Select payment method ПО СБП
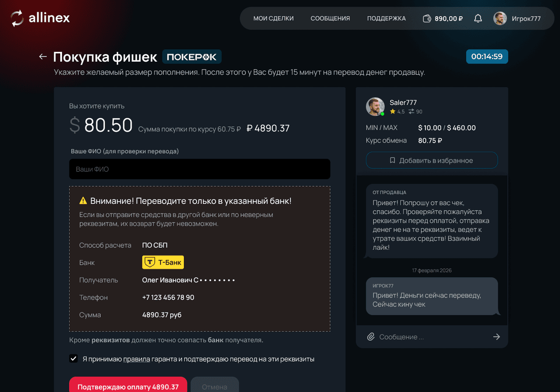Image resolution: width=560 pixels, height=392 pixels. pos(154,245)
